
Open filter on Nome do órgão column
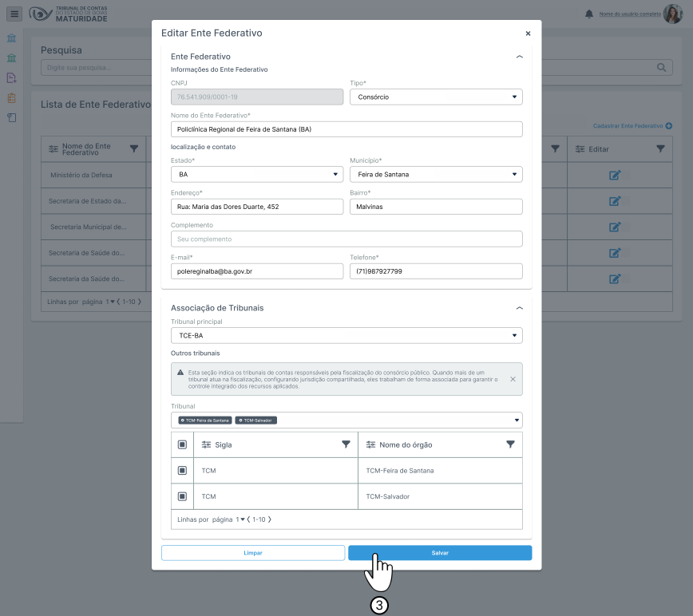510,444
